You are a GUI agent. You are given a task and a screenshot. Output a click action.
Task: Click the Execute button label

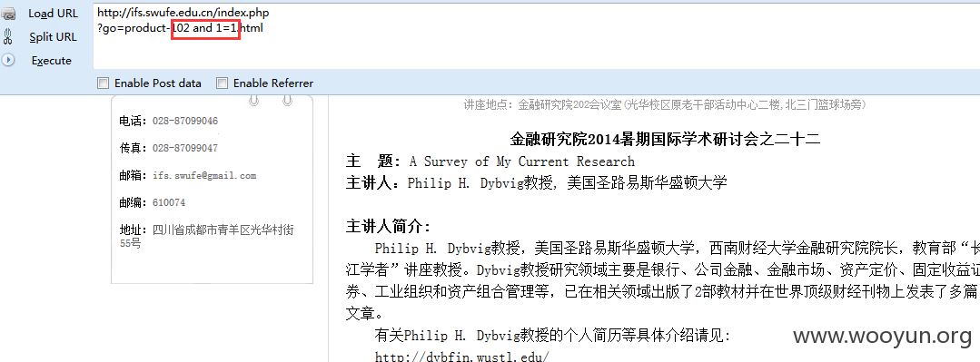(x=52, y=61)
